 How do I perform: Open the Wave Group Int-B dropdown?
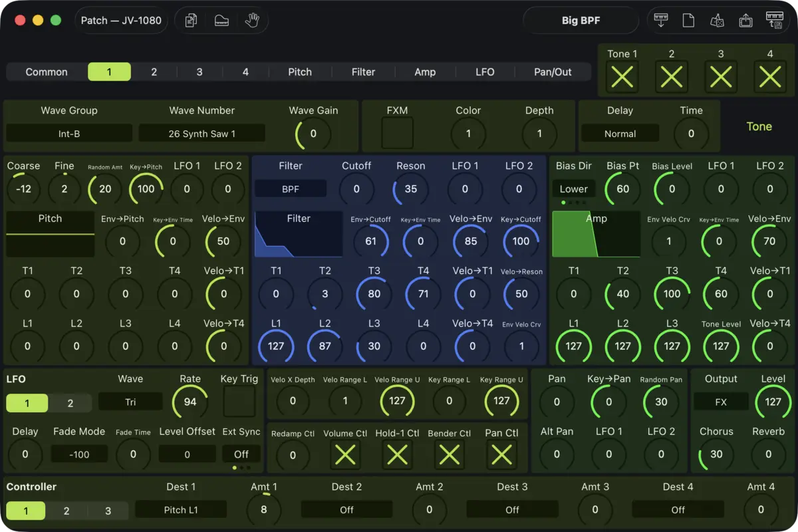click(69, 134)
